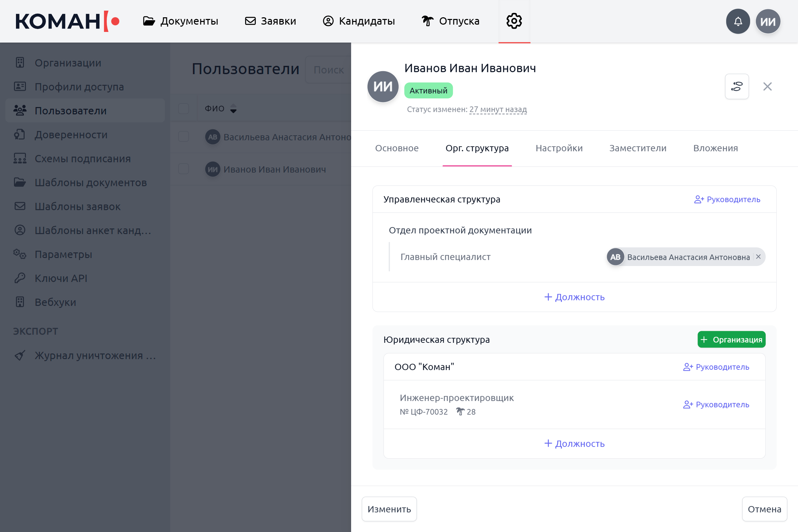Remove Васильева Анастасия Антоновна chip with x
798x532 pixels.
[x=758, y=257]
